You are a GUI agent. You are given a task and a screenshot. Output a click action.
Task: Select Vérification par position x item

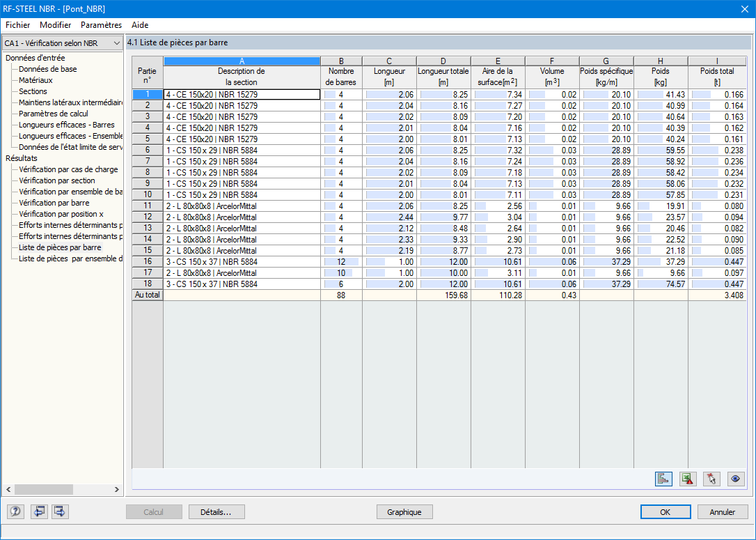pyautogui.click(x=61, y=214)
